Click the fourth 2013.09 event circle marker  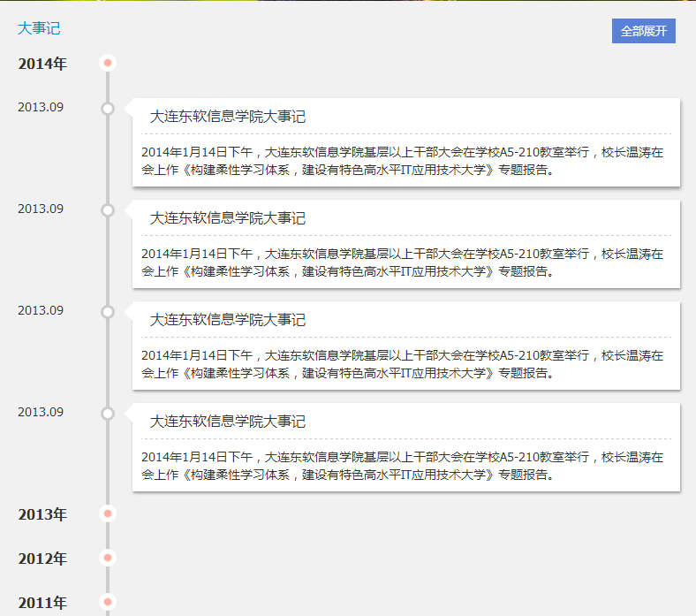(x=108, y=414)
